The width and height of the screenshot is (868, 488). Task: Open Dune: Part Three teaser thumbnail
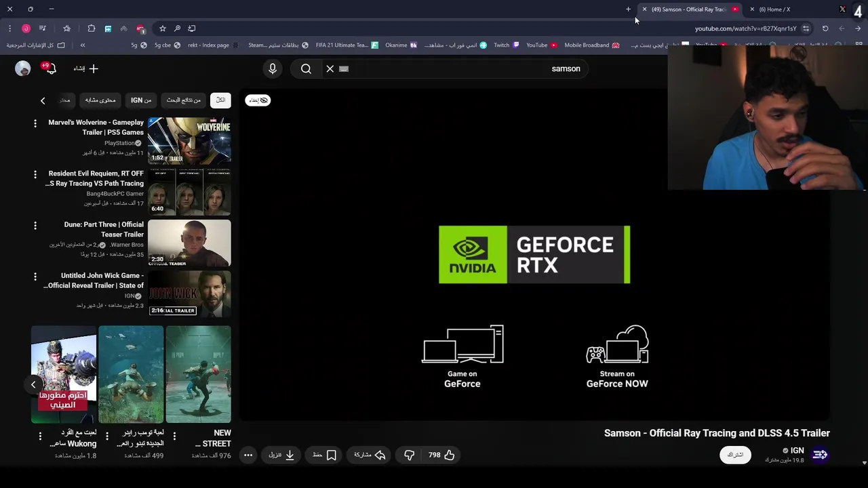point(189,243)
